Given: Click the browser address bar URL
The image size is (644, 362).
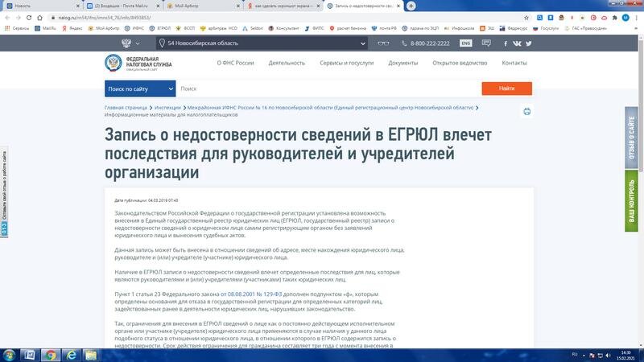Looking at the screenshot, I should click(x=105, y=18).
